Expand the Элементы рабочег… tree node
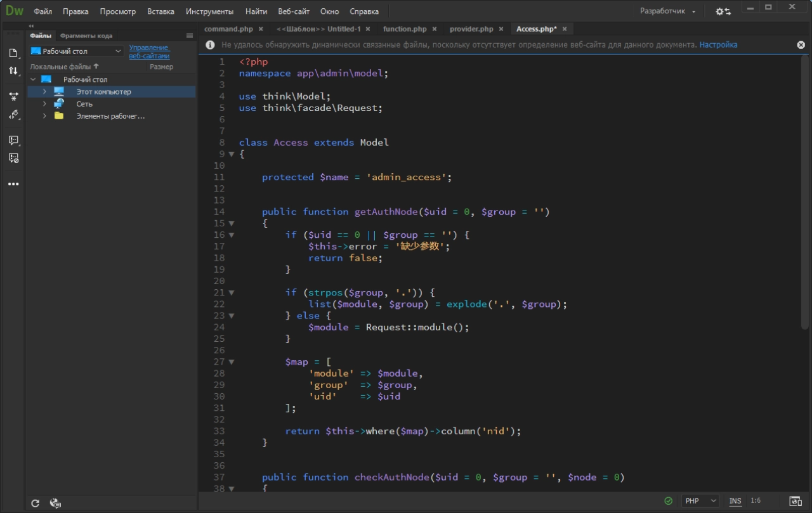 44,115
